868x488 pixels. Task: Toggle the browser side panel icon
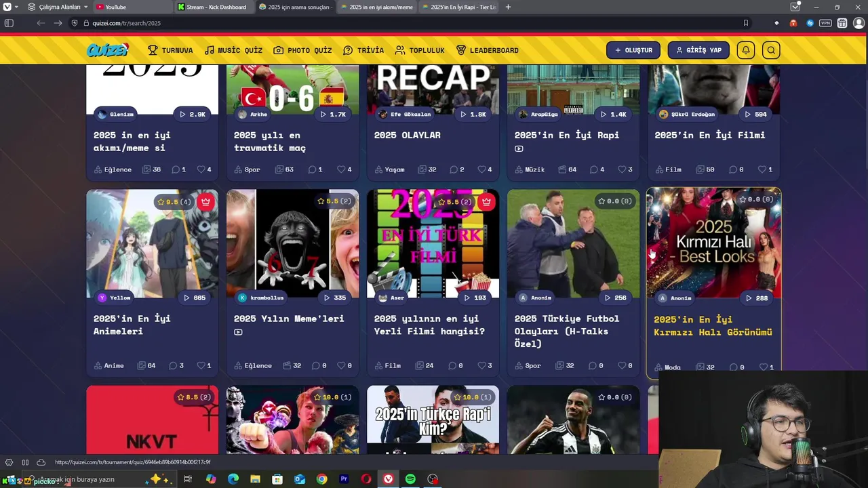9,23
